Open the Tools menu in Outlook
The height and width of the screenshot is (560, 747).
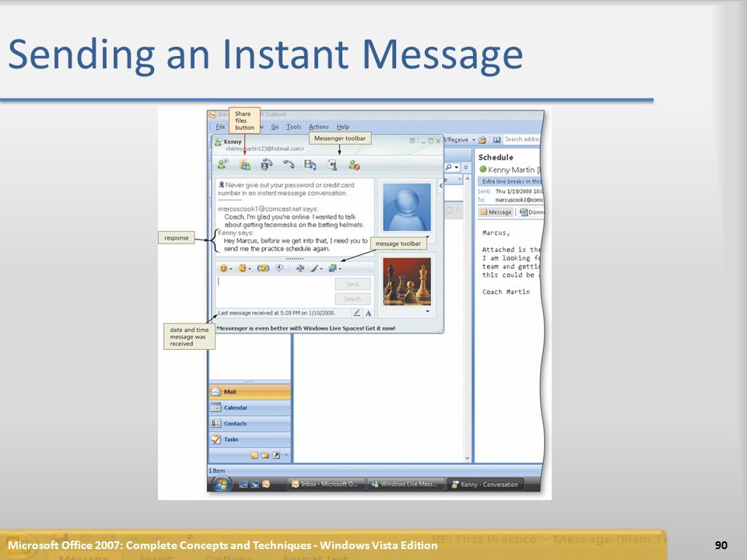click(293, 127)
